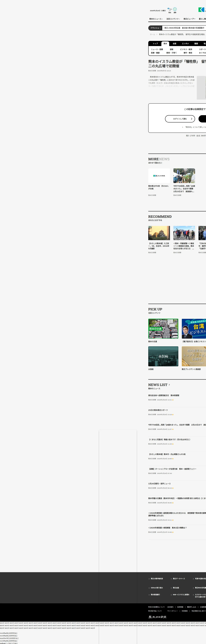The width and height of the screenshot is (206, 644).
Task: Open 25日の熊本県内スポーツ news item
Action: pos(158,410)
